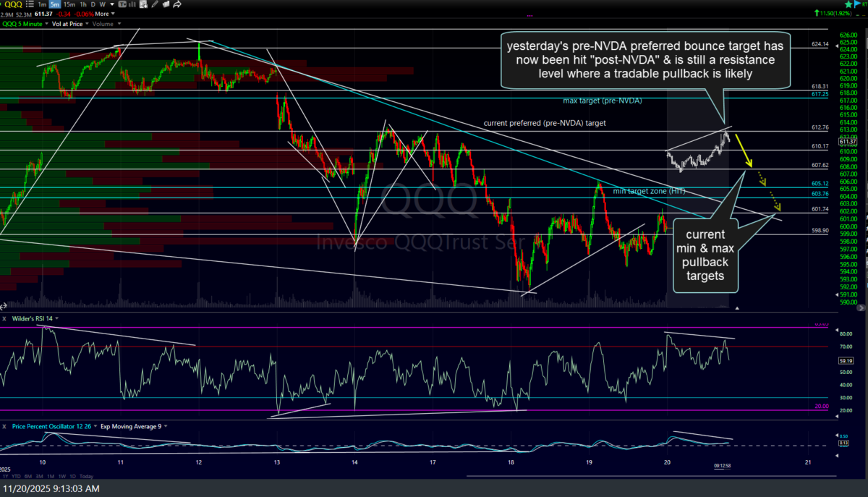Close the Price Percent Oscillator panel

point(4,426)
